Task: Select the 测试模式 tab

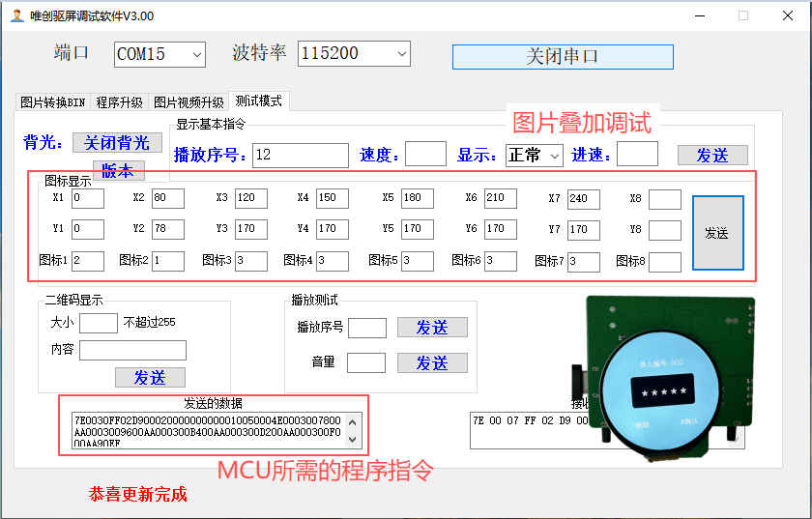Action: 258,101
